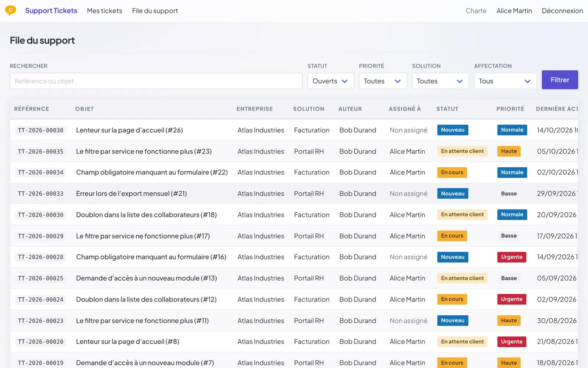Open ticket reference TT-2026-00019

click(x=40, y=363)
